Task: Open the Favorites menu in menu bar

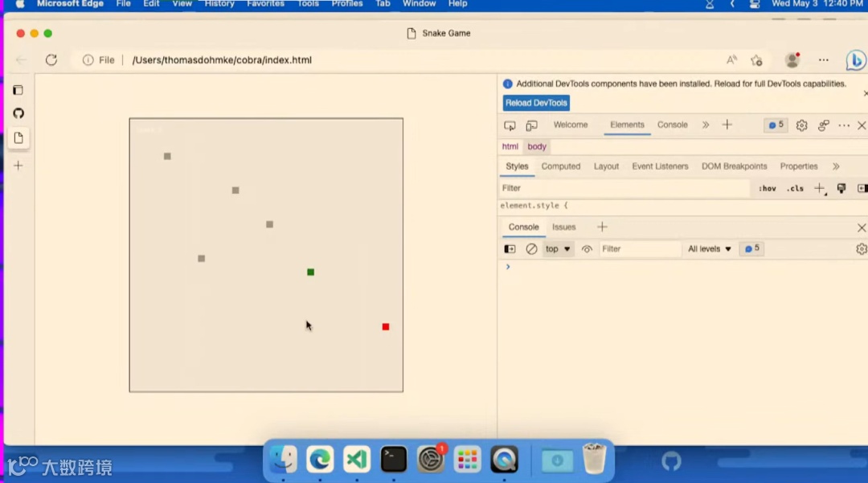Action: (265, 4)
